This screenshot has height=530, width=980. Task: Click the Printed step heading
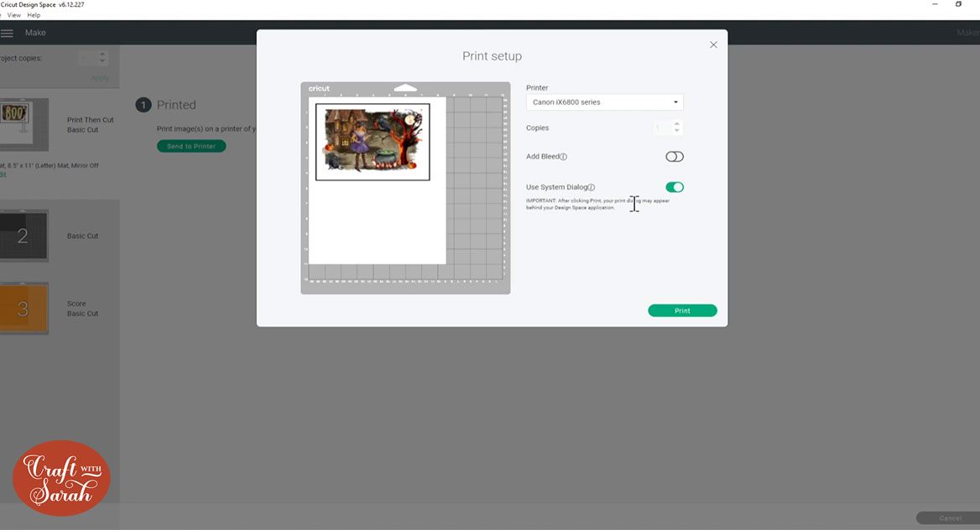tap(176, 105)
